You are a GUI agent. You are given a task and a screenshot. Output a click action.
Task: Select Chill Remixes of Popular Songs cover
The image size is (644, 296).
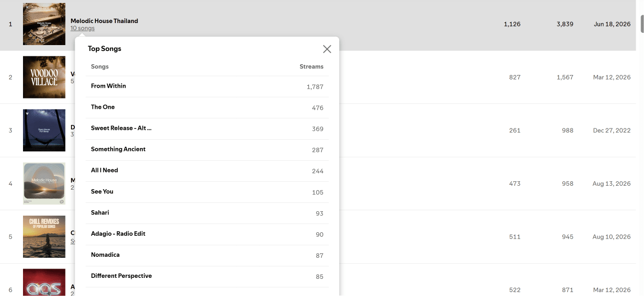[x=44, y=237]
